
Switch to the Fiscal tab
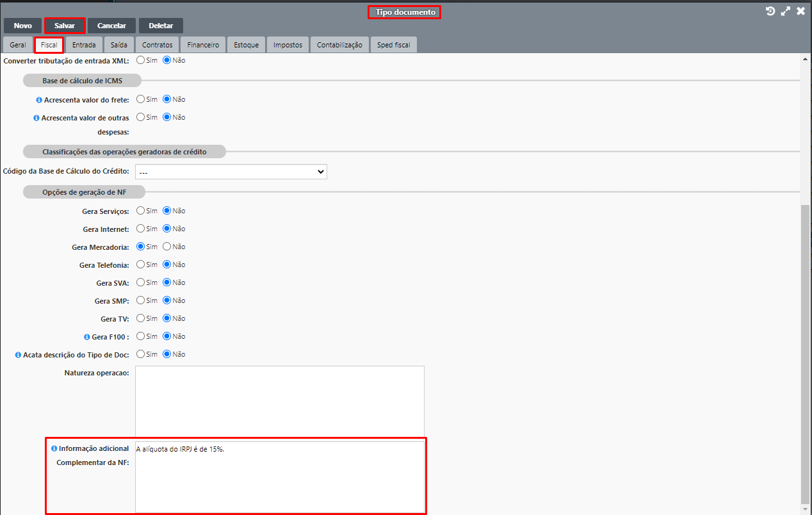coord(49,45)
